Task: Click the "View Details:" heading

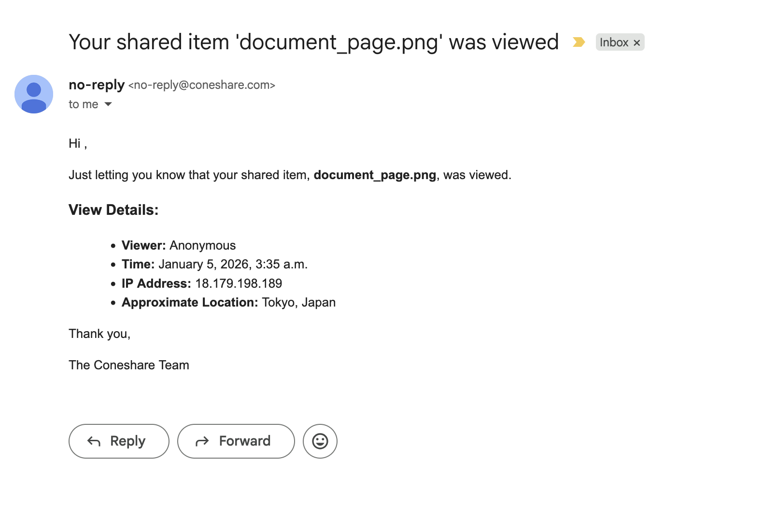Action: 113,210
